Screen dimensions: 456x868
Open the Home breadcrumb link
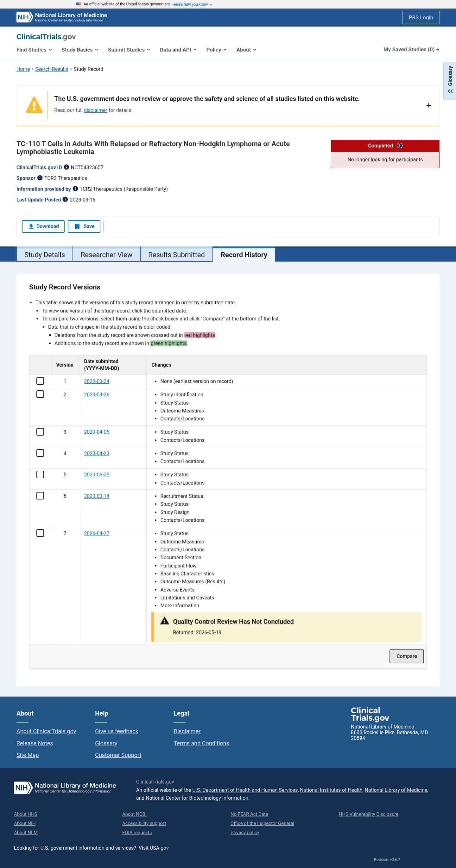point(23,69)
